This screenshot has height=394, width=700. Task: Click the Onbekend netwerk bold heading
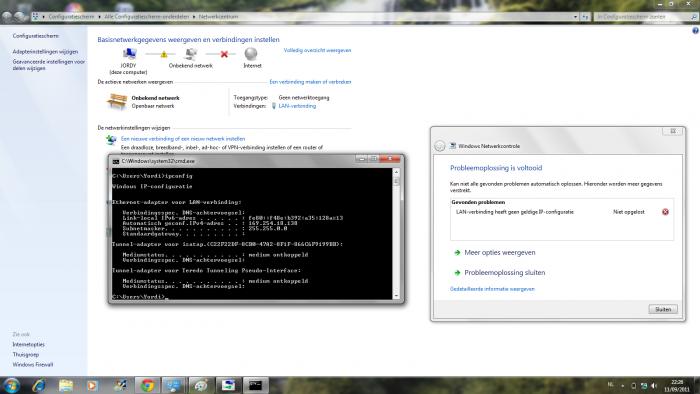155,98
